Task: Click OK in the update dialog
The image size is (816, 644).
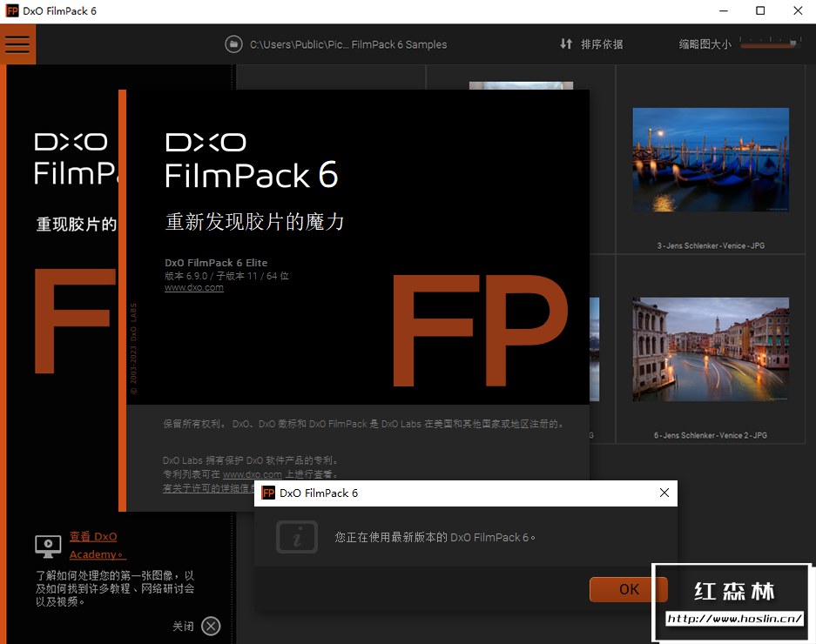Action: pyautogui.click(x=629, y=589)
